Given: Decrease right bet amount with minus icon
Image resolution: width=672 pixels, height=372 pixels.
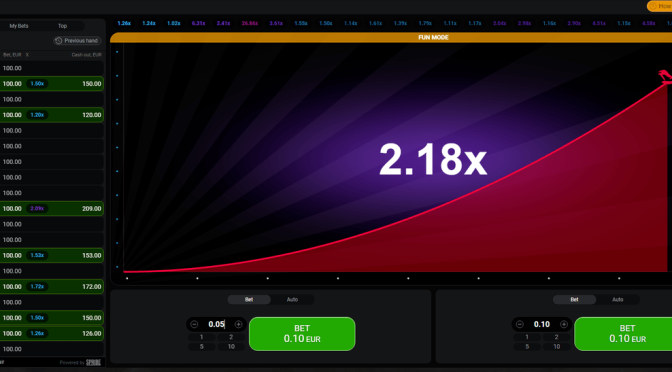Looking at the screenshot, I should [519, 324].
